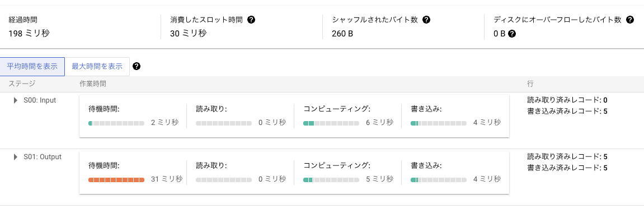
Task: Click orange 待機時間 bar in S01 Output
Action: click(116, 180)
